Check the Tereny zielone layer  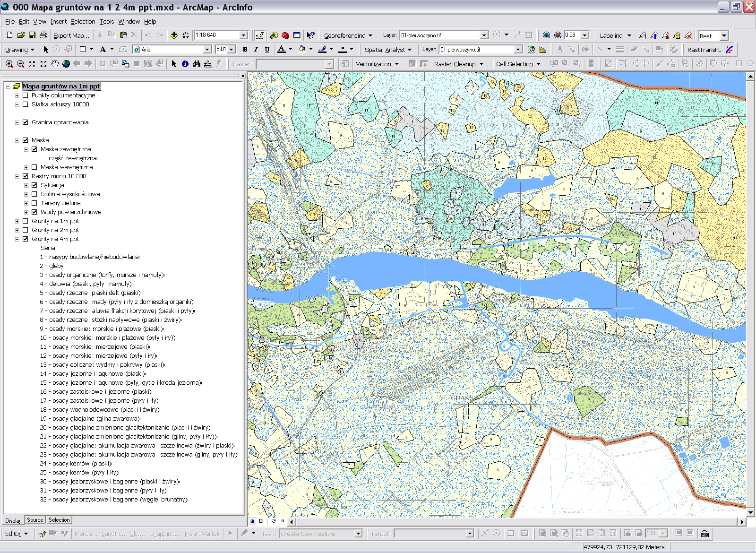[34, 203]
